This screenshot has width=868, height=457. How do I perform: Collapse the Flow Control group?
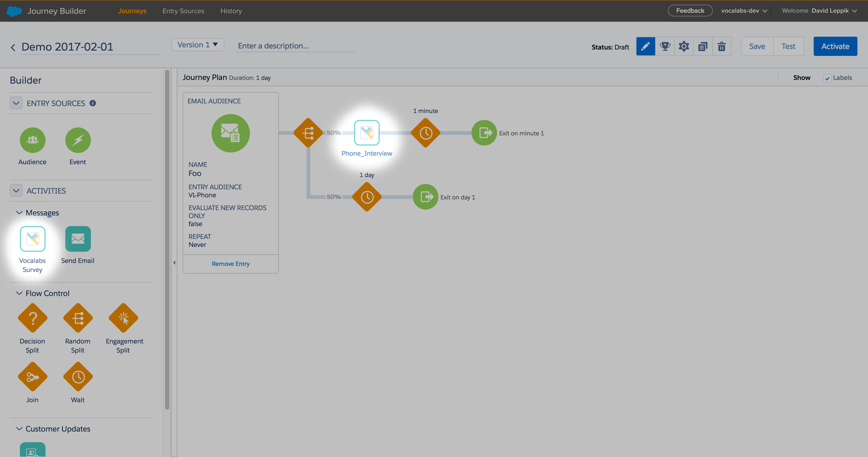19,293
